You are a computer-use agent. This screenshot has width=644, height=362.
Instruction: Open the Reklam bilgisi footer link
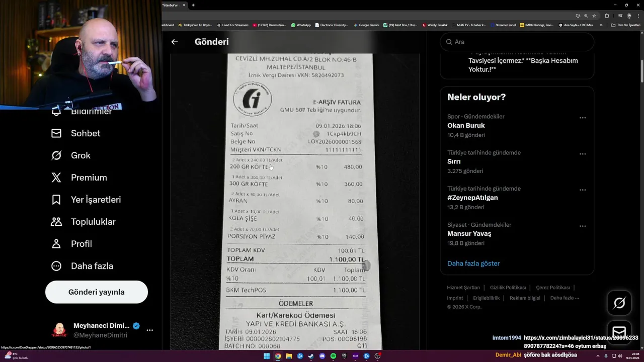click(525, 298)
